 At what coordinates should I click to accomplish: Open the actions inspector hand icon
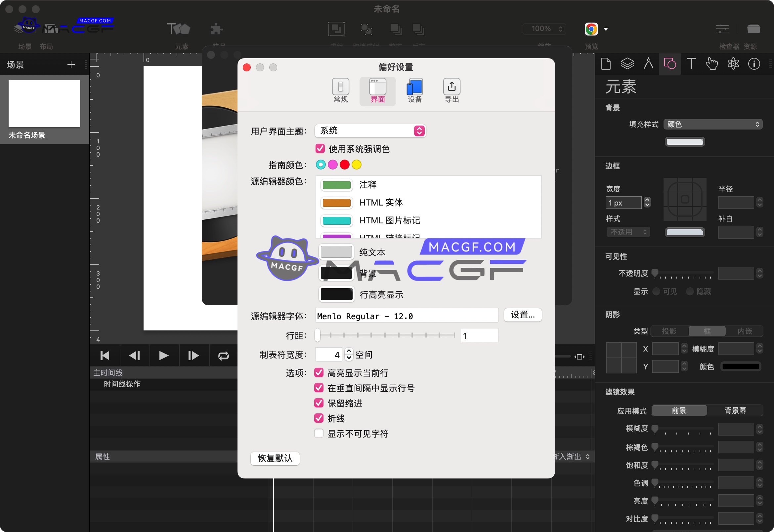point(712,63)
